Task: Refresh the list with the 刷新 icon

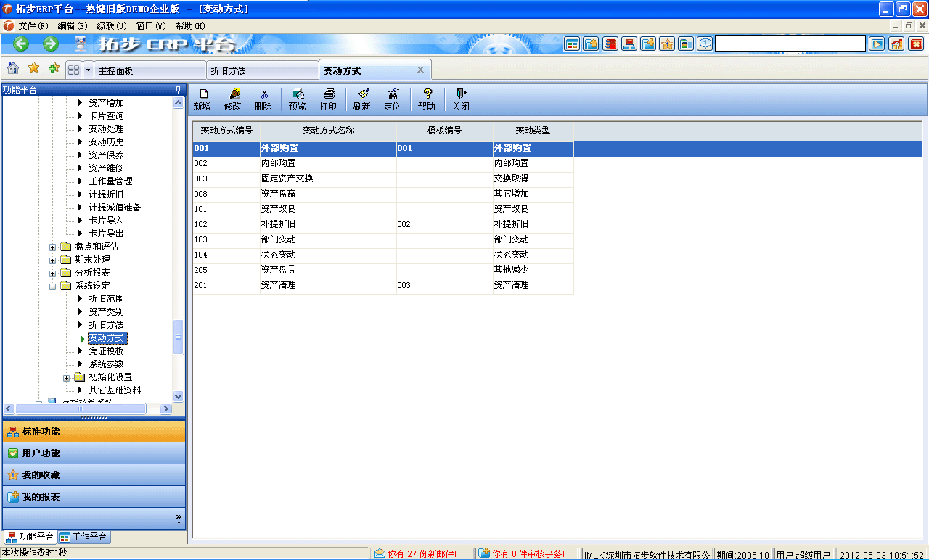Action: pos(362,99)
